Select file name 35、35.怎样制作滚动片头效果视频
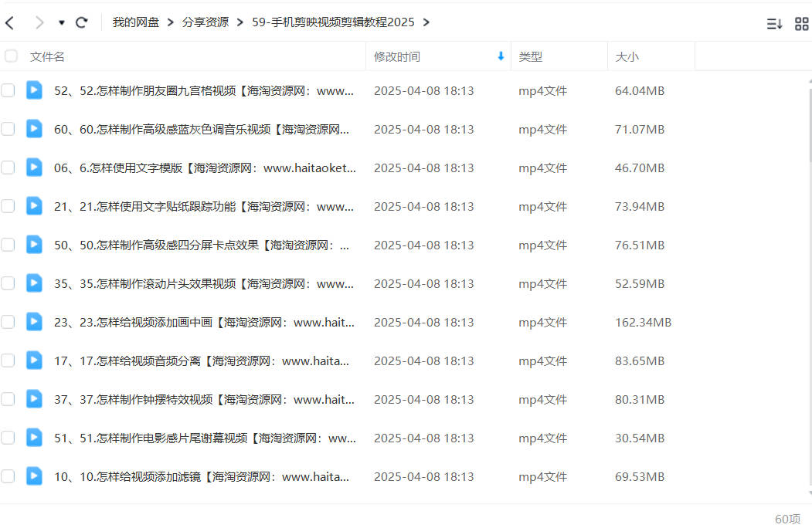 coord(204,283)
